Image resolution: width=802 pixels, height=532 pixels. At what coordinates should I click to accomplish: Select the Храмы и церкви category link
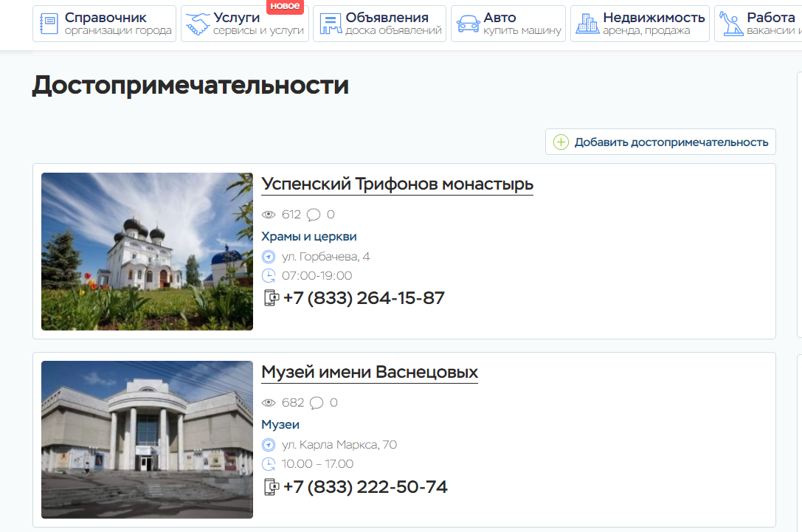[308, 236]
